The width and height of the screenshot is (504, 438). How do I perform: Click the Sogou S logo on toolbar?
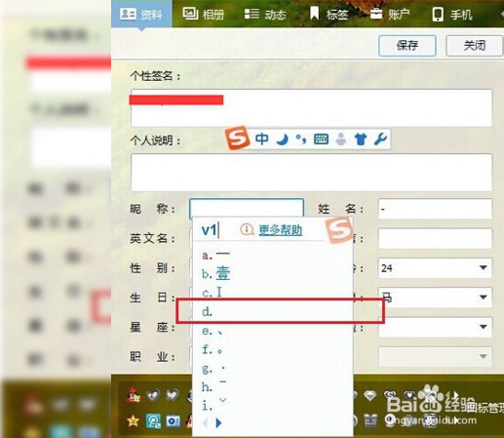pos(238,138)
